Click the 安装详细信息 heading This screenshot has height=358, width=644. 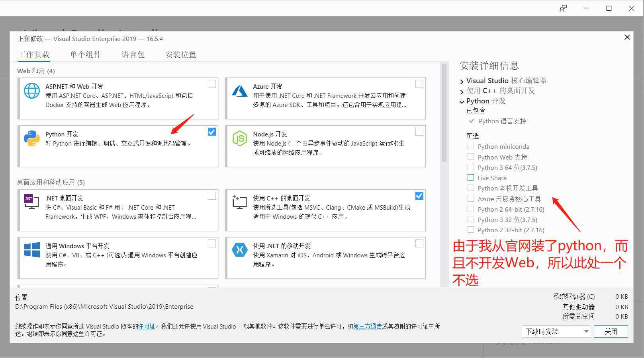point(489,66)
